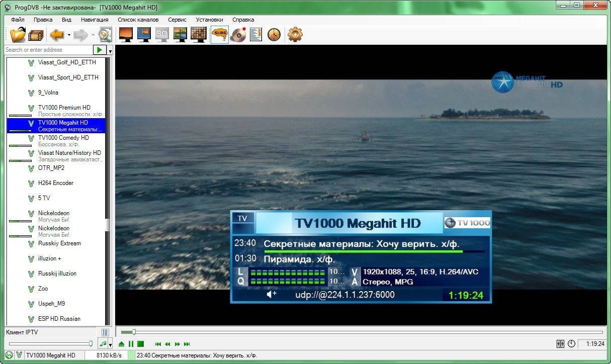Viewport: 611px width, 364px height.
Task: Switch to fullscreen with the orange monitor icon
Action: (125, 35)
